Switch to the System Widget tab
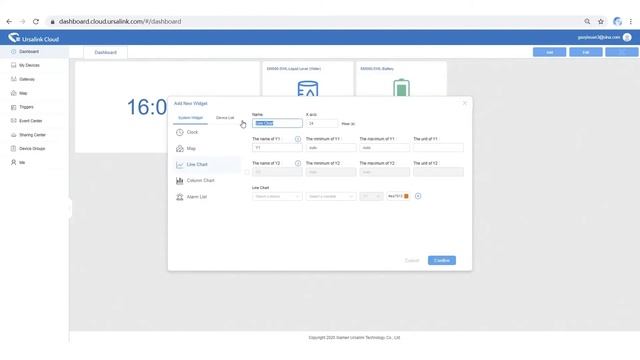Viewport: 640px width, 360px height. click(x=191, y=118)
